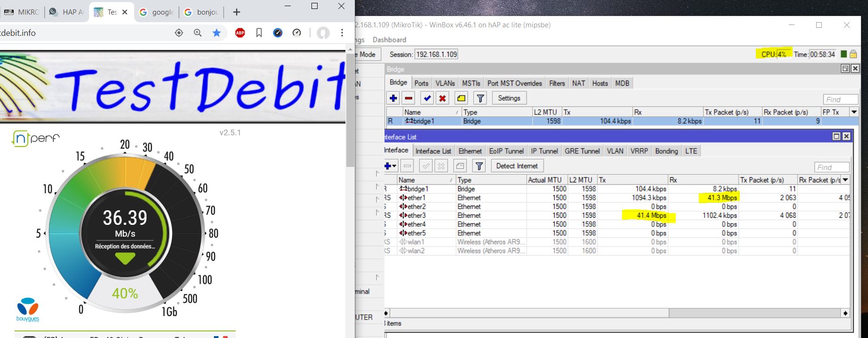
Task: Open the add interface plus dropdown
Action: click(x=391, y=166)
